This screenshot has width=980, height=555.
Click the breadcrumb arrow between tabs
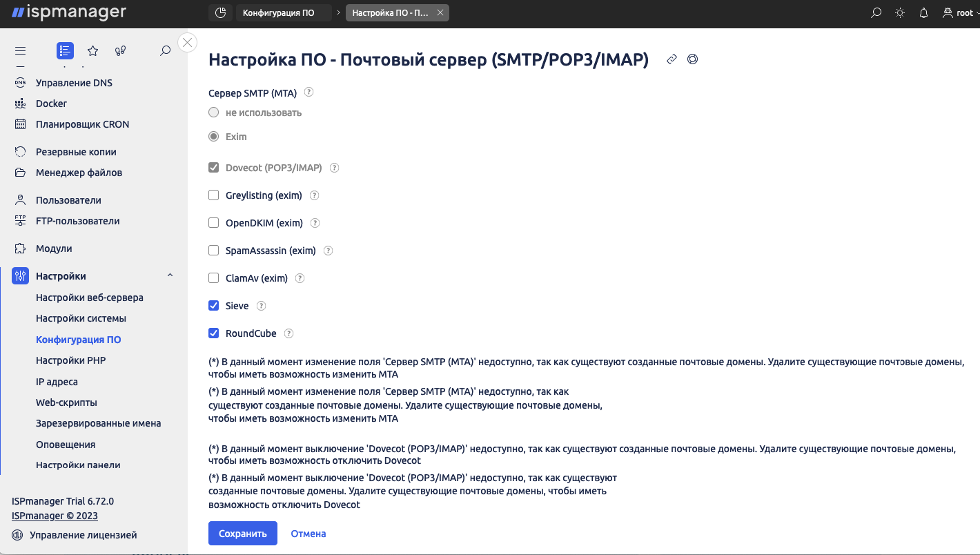tap(339, 12)
